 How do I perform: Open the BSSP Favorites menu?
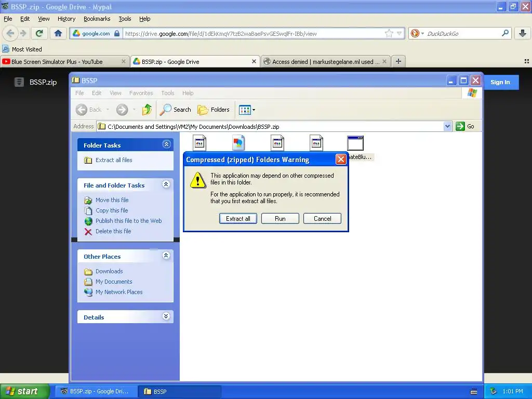[141, 93]
